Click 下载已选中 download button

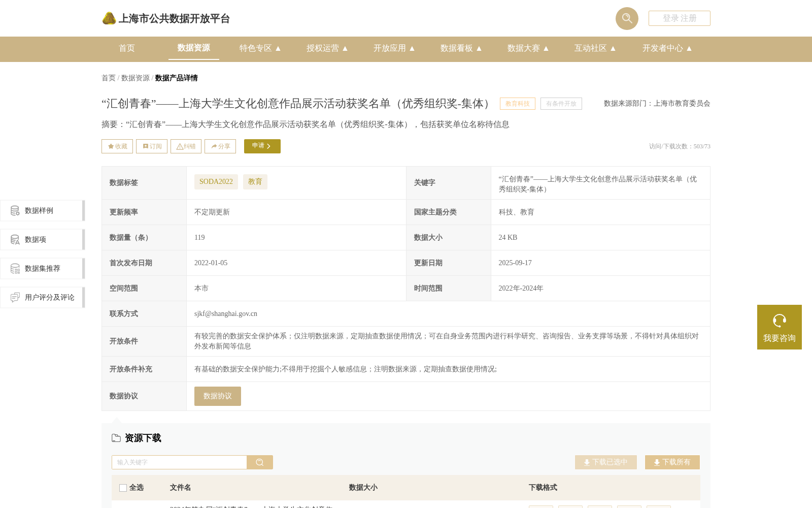(x=606, y=462)
